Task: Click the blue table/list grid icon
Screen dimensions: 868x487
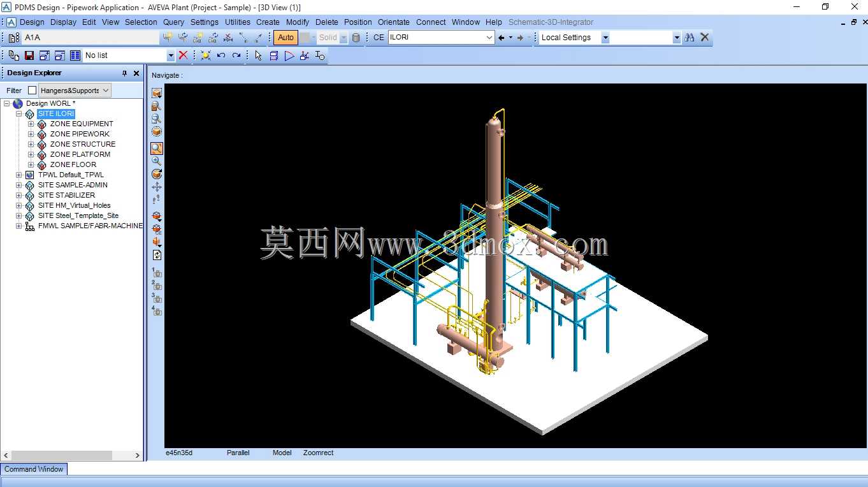Action: [x=75, y=55]
